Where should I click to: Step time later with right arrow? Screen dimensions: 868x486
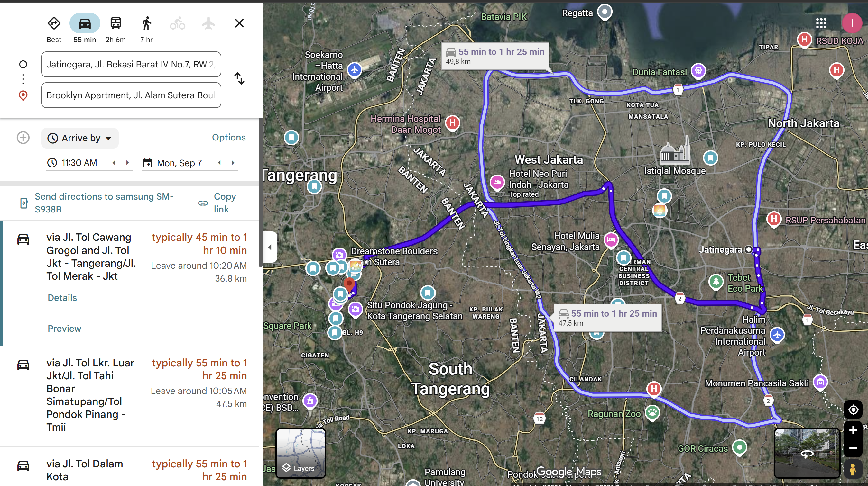[127, 163]
